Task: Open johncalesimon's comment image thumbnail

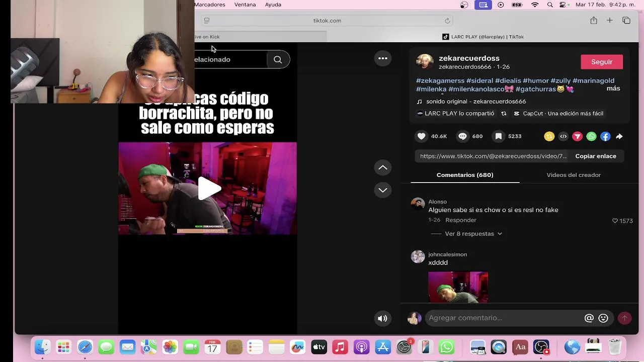Action: [458, 287]
